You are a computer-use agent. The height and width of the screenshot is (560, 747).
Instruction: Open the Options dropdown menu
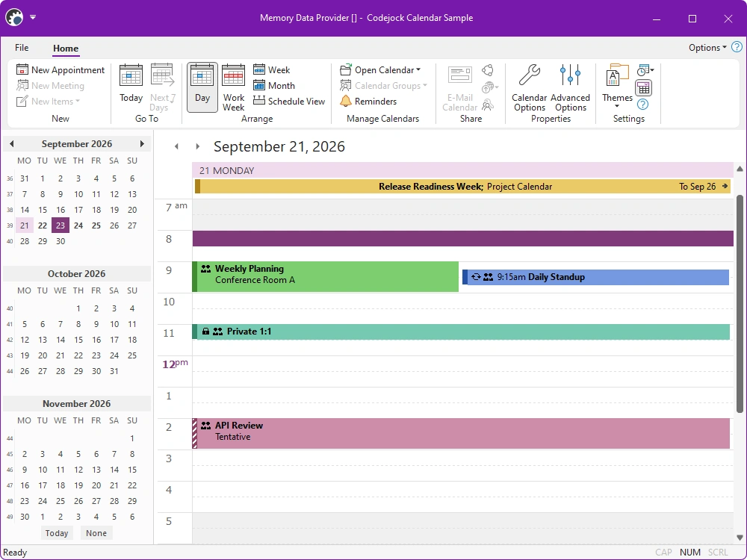(x=707, y=48)
